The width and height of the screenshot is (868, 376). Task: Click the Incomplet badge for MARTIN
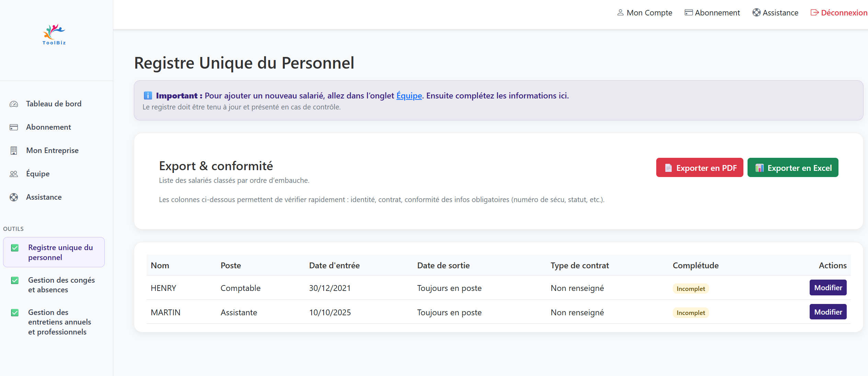(690, 313)
